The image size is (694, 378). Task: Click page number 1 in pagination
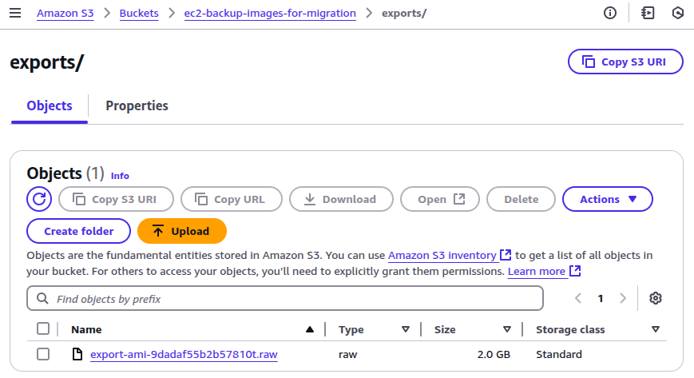click(x=601, y=298)
